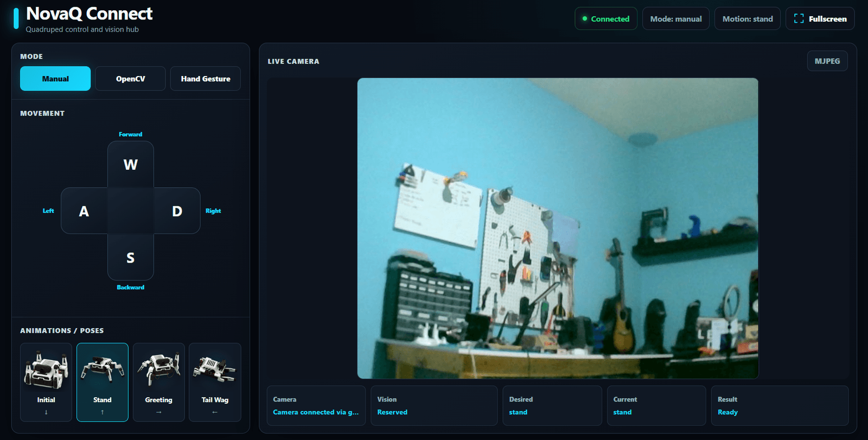
Task: Click the 'Motion: stand' status chip
Action: (x=748, y=18)
